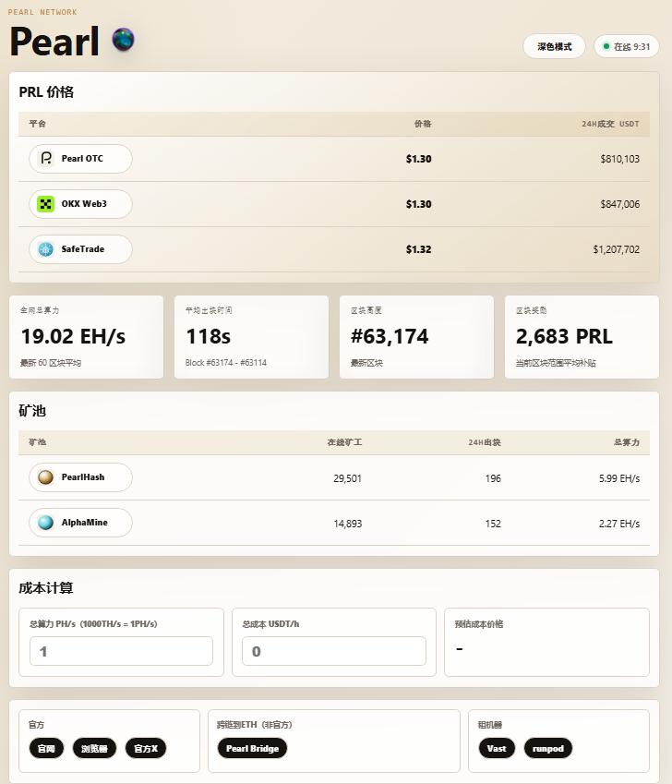
Task: Focus the 总成本 USDT/h input field
Action: (334, 651)
